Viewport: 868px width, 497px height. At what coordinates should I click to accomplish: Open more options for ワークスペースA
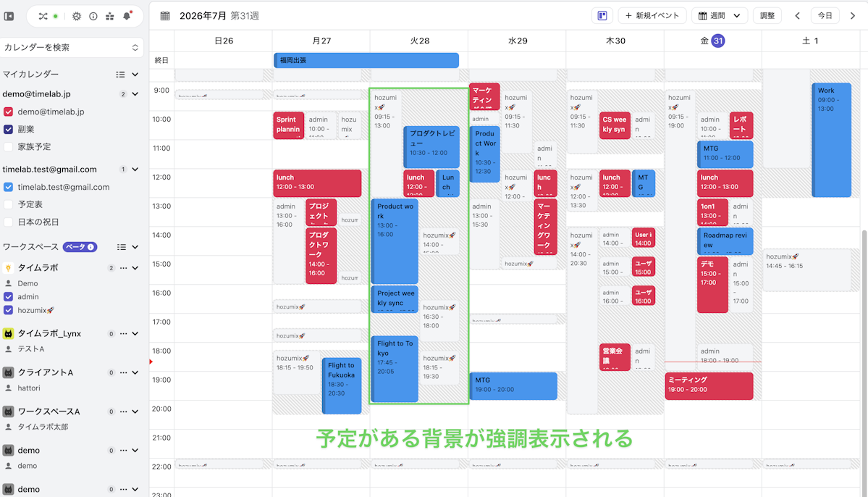[124, 411]
